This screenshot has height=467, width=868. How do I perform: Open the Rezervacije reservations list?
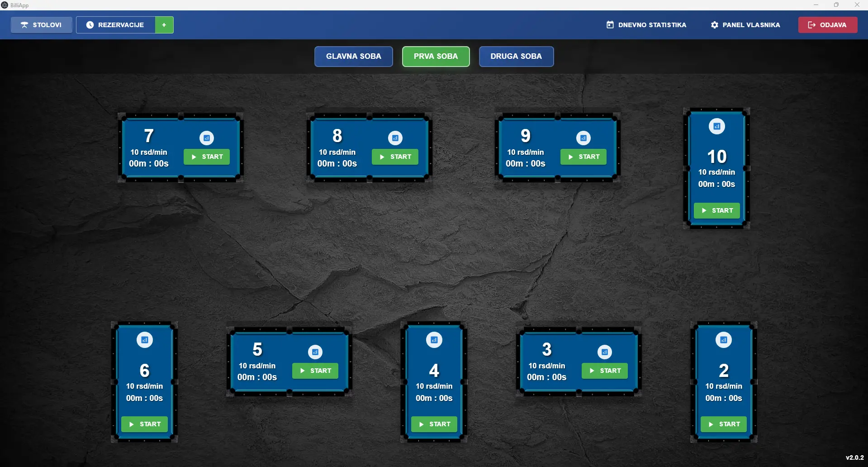point(116,25)
